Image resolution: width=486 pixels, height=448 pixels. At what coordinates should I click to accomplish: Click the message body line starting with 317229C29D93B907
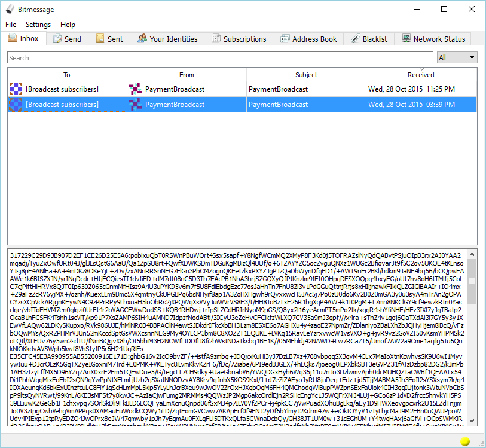(x=236, y=255)
